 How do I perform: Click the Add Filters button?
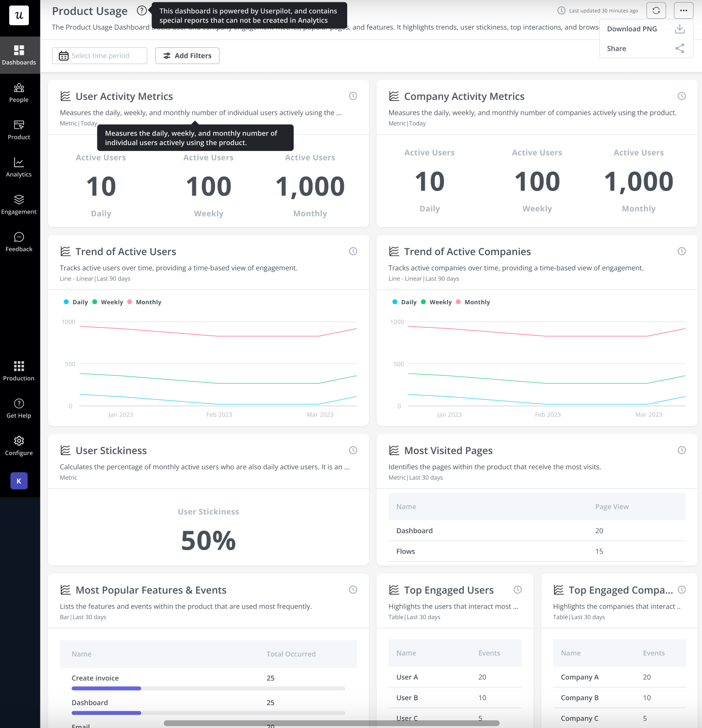(x=187, y=56)
